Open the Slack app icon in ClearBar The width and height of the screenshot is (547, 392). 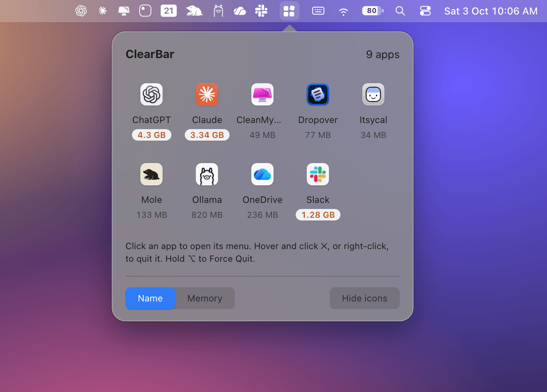[x=318, y=174]
